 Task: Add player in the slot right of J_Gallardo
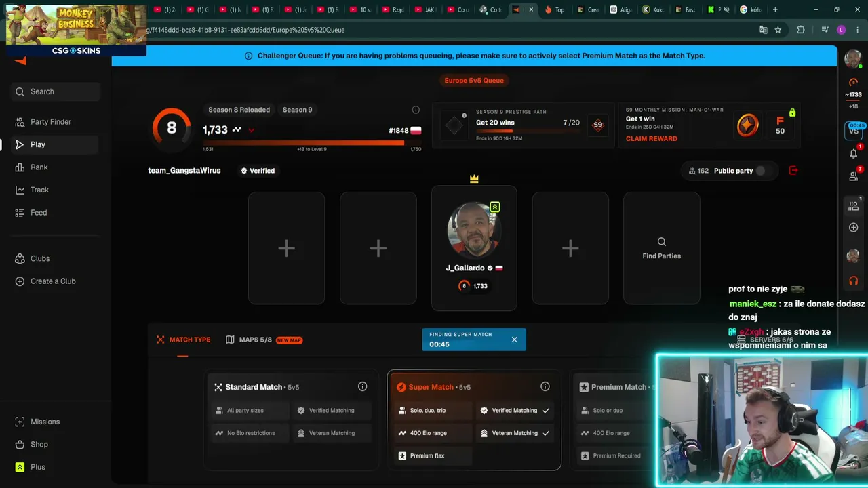click(570, 248)
